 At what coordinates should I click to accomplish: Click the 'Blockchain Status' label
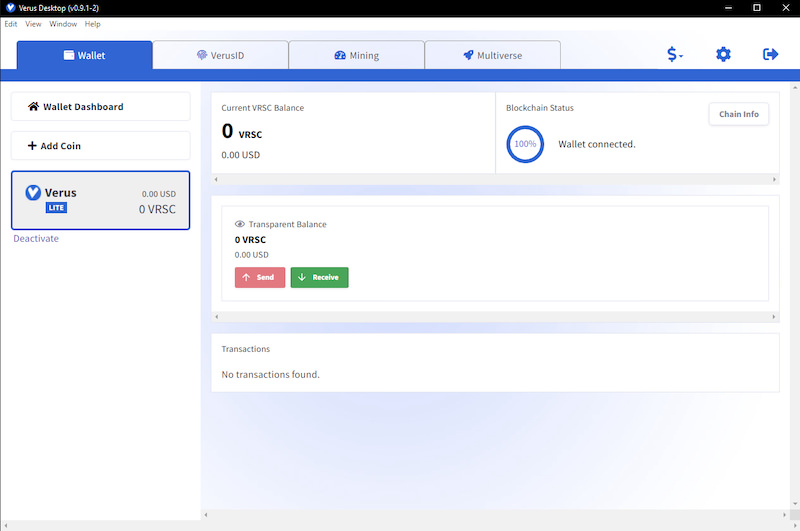tap(539, 108)
